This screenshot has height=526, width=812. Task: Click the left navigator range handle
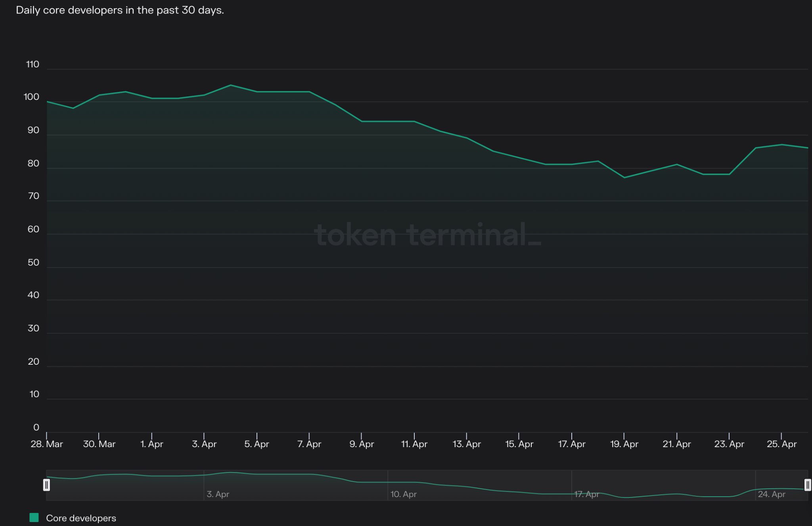click(46, 485)
